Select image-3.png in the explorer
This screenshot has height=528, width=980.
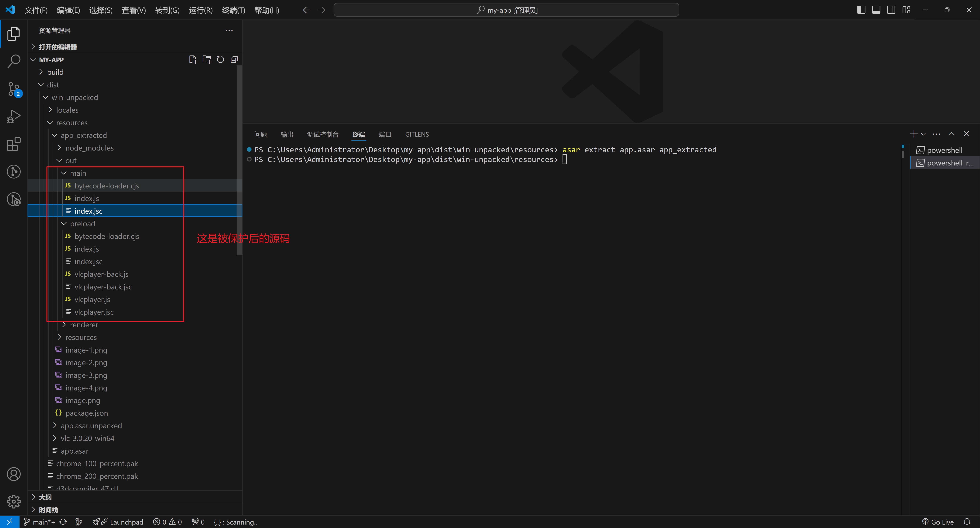[135, 375]
